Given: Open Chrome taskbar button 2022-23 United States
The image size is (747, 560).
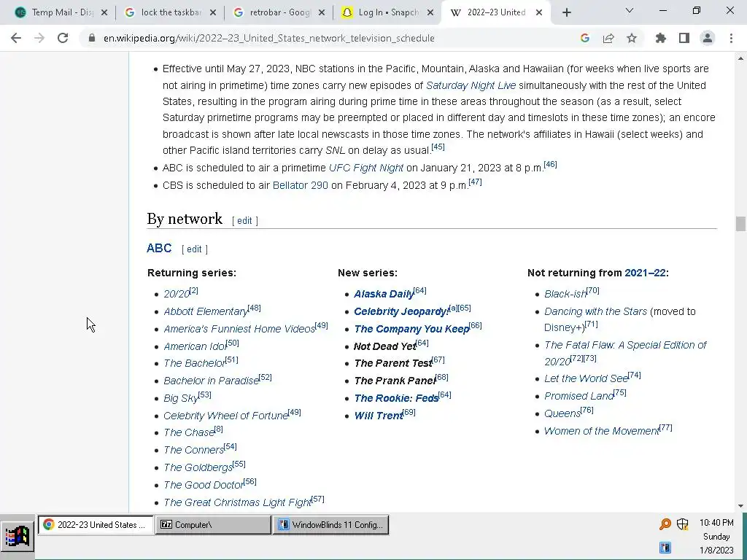Looking at the screenshot, I should [96, 525].
